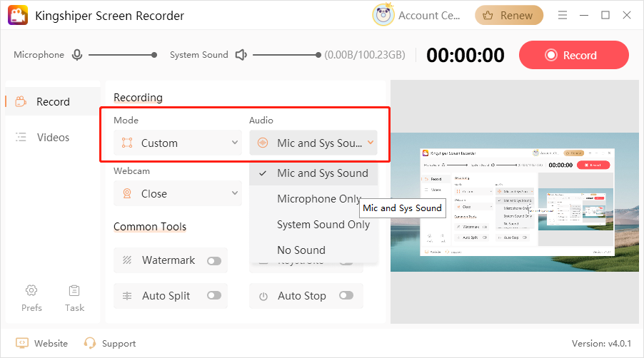Open the Mode Custom dropdown
The width and height of the screenshot is (644, 358).
point(178,143)
